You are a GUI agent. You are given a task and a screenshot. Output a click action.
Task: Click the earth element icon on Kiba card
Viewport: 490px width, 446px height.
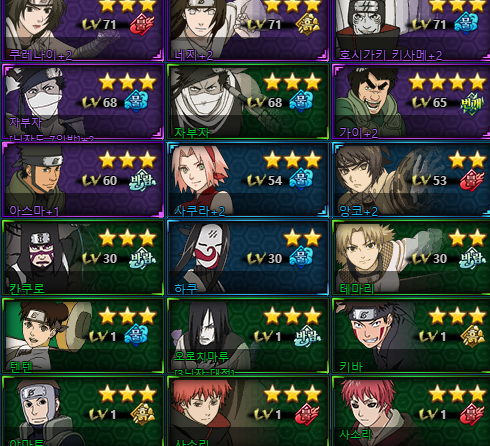coord(472,336)
